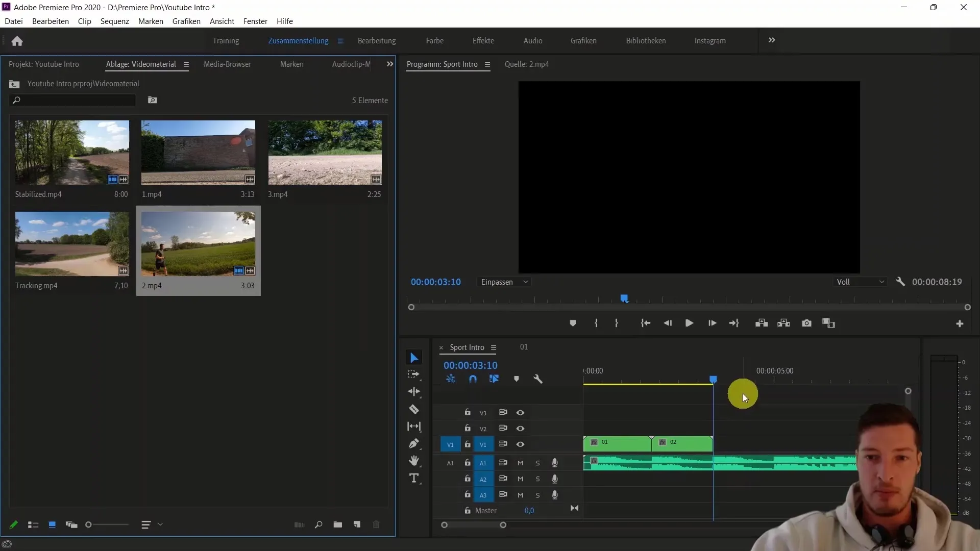980x551 pixels.
Task: Open the Program monitor button editor plus
Action: click(x=960, y=324)
